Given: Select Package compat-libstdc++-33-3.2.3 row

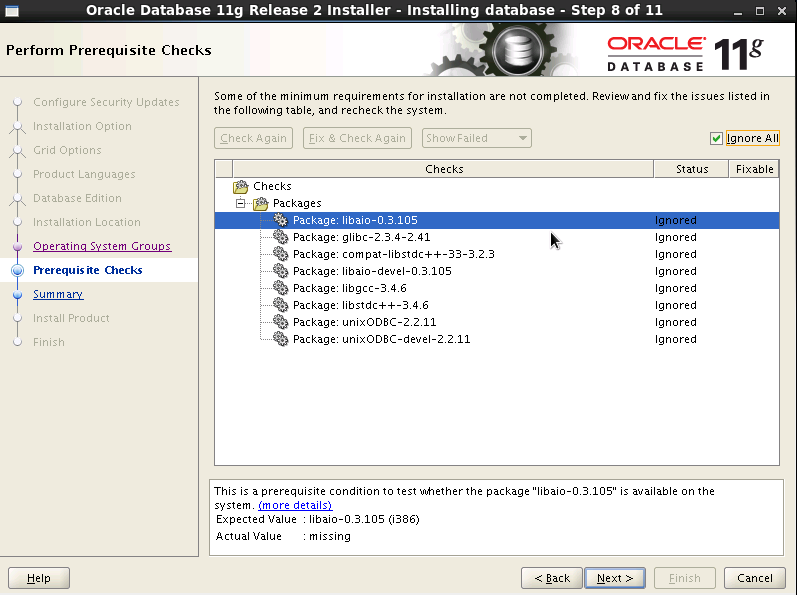Looking at the screenshot, I should pos(497,254).
